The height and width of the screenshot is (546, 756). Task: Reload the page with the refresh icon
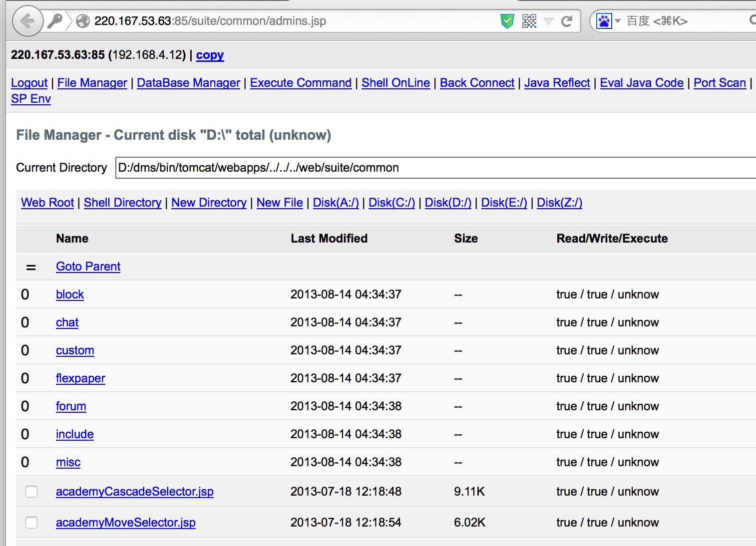[x=566, y=21]
